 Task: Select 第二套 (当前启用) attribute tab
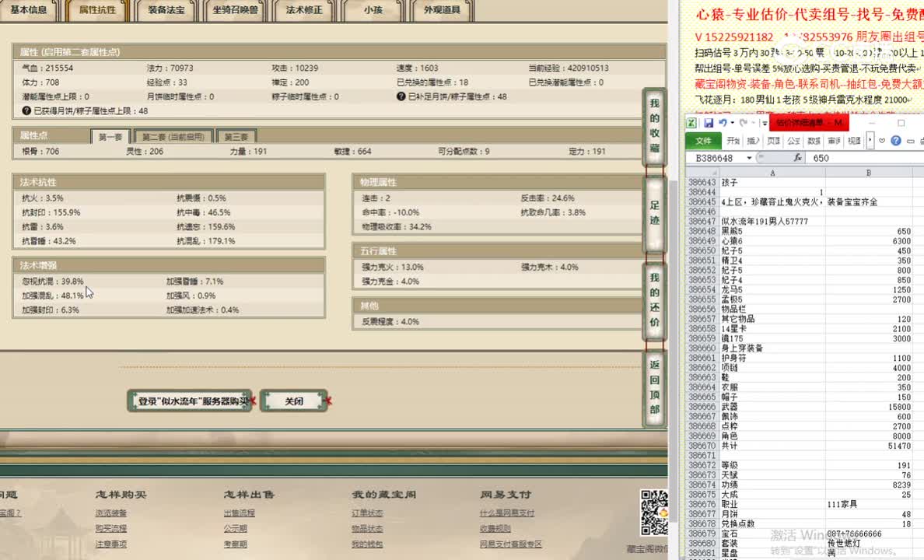[x=173, y=136]
